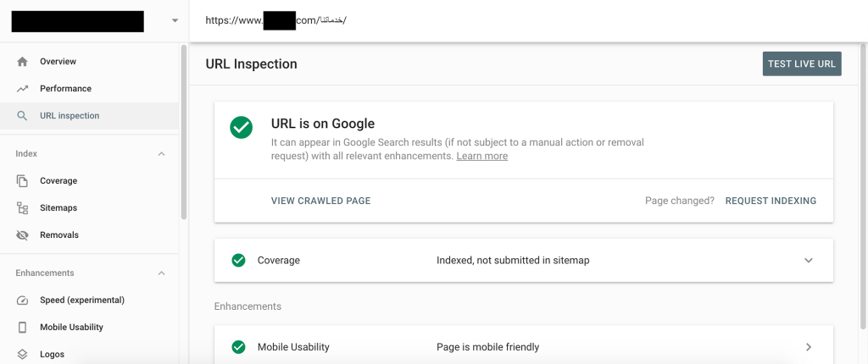Image resolution: width=868 pixels, height=364 pixels.
Task: Click View Crawled Page
Action: coord(320,201)
